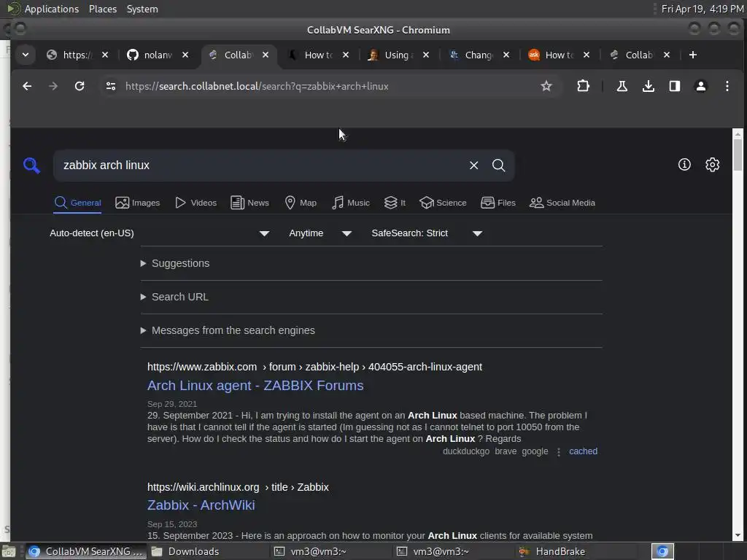
Task: Switch to the nolanv GitHub tab
Action: tap(156, 55)
